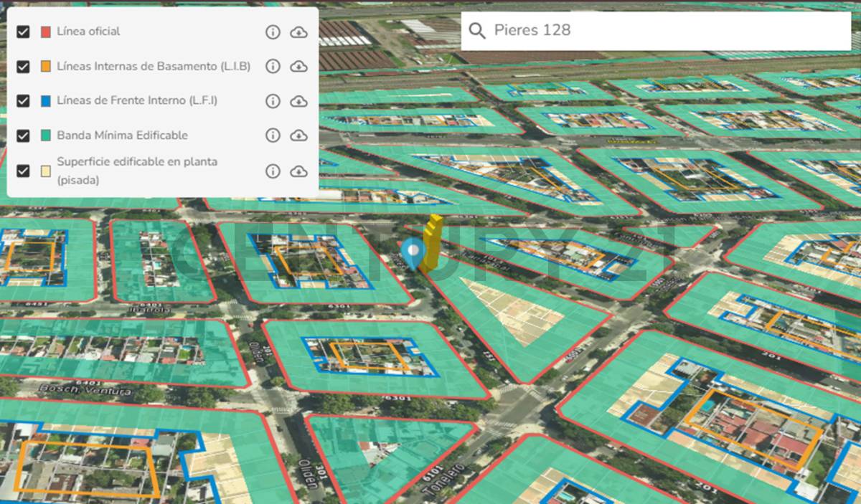This screenshot has width=861, height=504.
Task: Untick Superficie edificable en planta checkbox
Action: tap(23, 171)
